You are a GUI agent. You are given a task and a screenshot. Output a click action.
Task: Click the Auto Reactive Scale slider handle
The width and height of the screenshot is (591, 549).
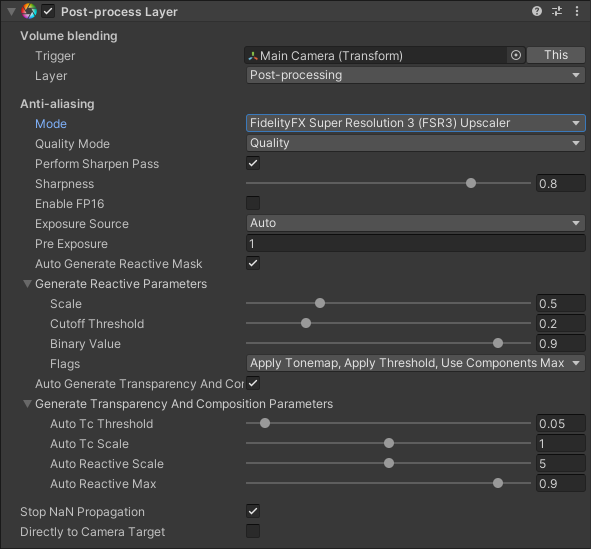389,463
